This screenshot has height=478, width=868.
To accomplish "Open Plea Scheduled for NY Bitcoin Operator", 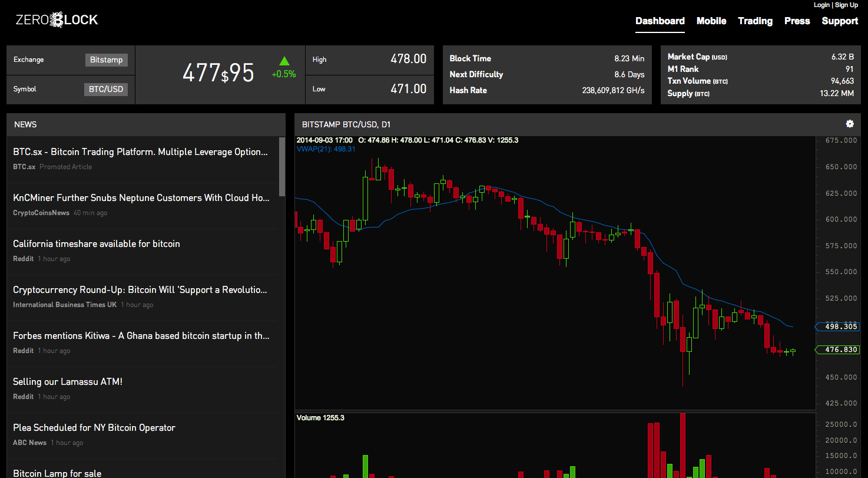I will tap(94, 428).
